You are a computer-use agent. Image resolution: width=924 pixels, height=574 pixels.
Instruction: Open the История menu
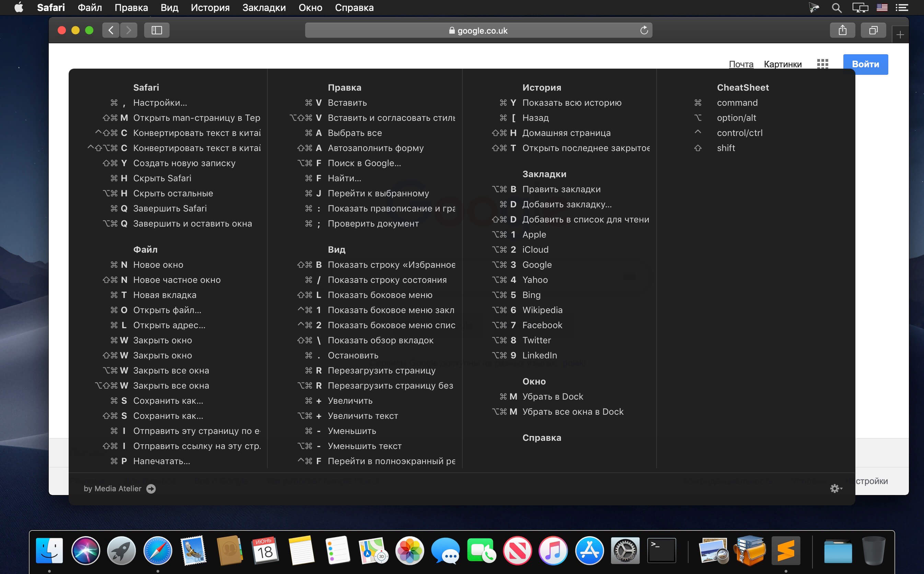(210, 8)
